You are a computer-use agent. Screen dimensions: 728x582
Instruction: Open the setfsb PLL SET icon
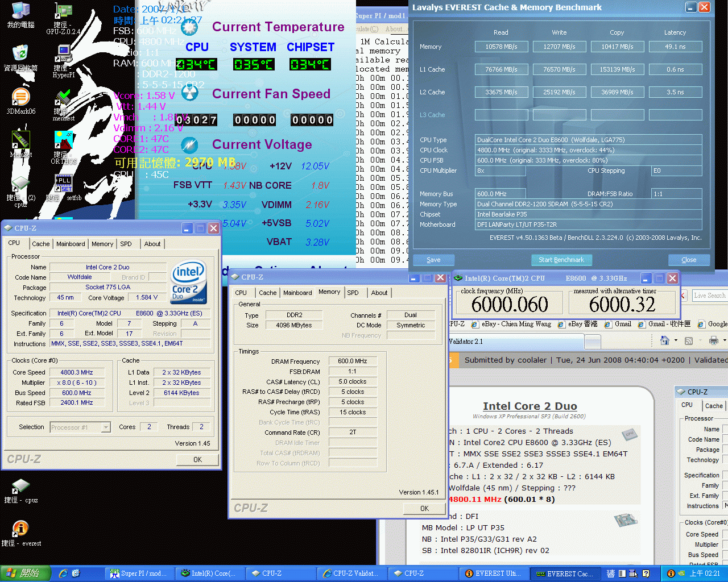[x=63, y=184]
